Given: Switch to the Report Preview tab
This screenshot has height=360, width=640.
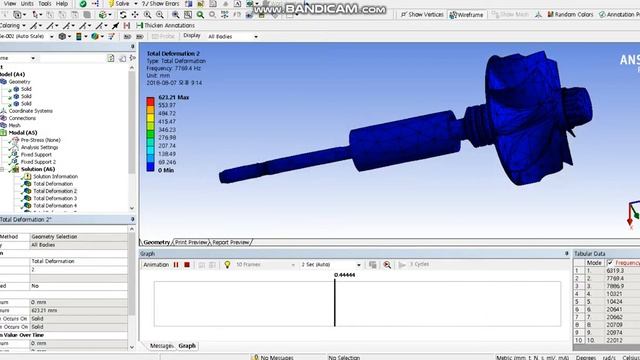Looking at the screenshot, I should [231, 242].
